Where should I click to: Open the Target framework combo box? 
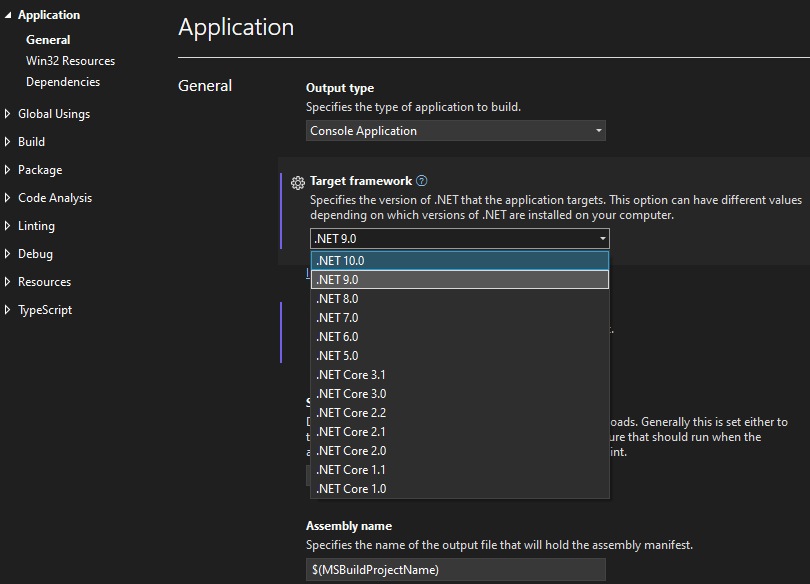[459, 238]
